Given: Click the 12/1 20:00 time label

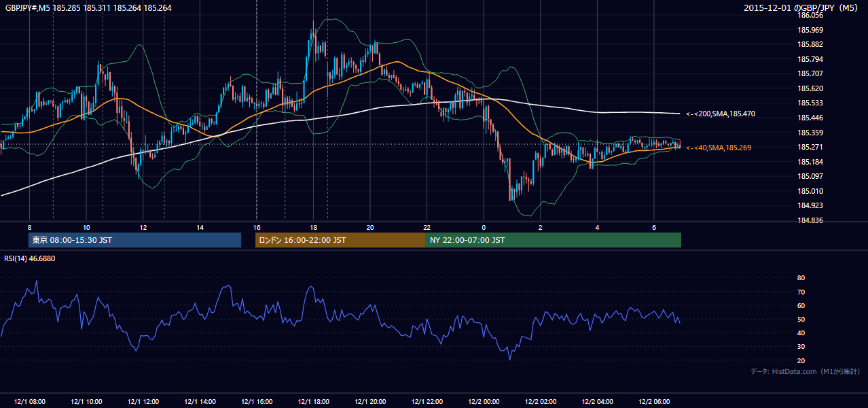Looking at the screenshot, I should [370, 402].
